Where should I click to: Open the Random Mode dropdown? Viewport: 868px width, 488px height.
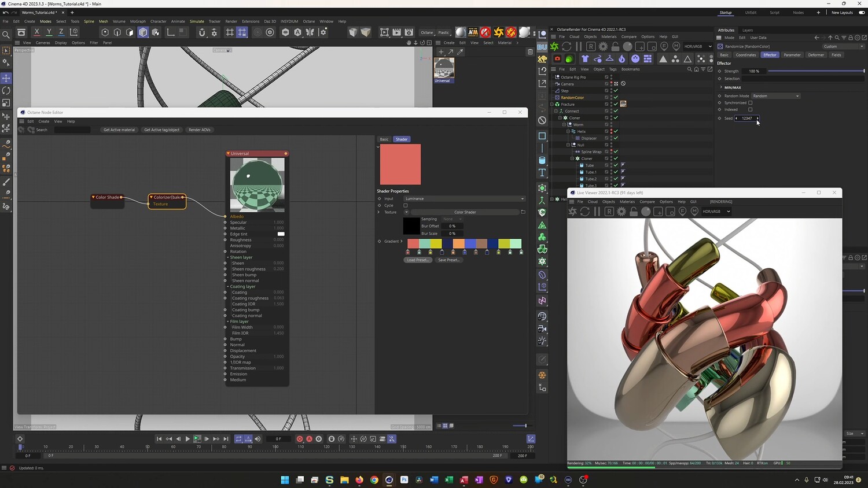click(775, 96)
